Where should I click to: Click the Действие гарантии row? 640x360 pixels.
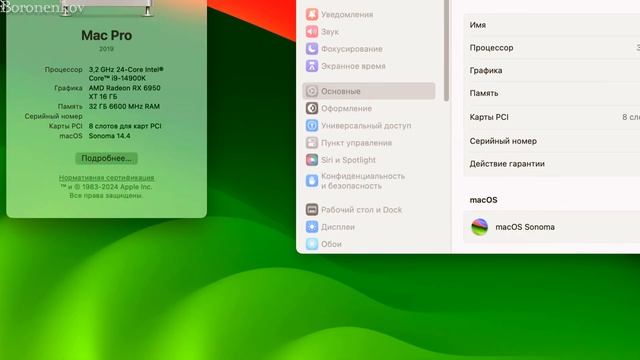tap(552, 164)
